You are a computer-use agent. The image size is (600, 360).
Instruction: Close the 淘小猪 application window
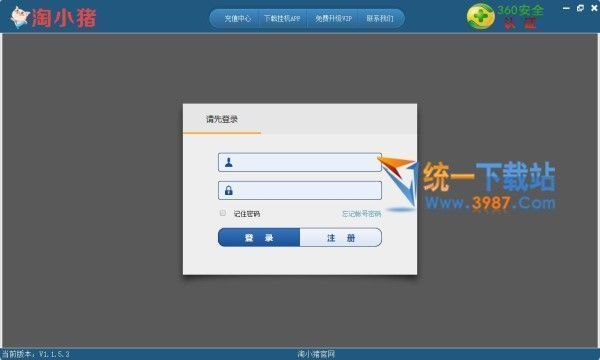pos(594,8)
